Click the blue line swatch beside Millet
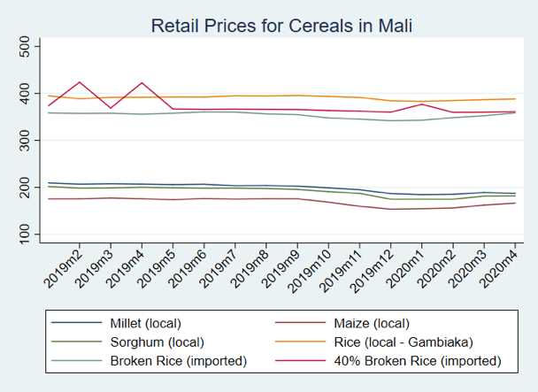 [78, 323]
